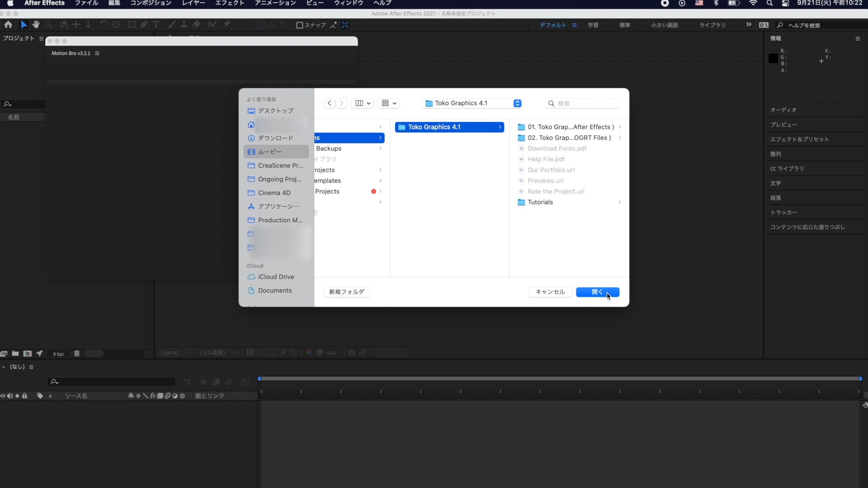868x488 pixels.
Task: Select the Hand tool
Action: [36, 25]
